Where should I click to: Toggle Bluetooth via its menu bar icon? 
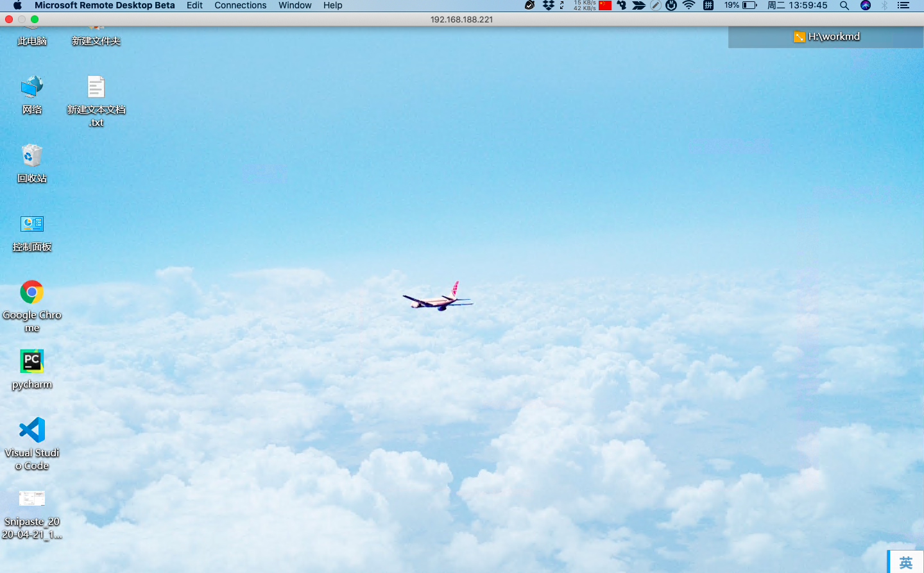coord(884,6)
